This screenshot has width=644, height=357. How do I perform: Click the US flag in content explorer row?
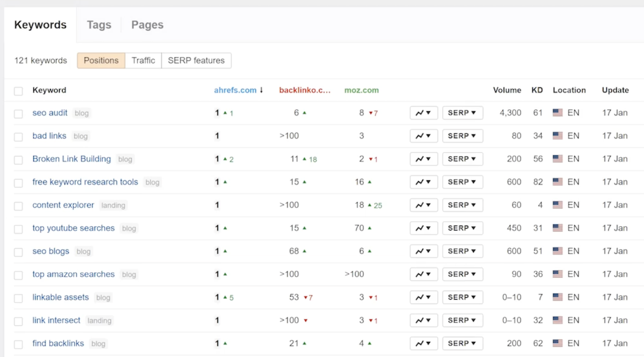557,205
